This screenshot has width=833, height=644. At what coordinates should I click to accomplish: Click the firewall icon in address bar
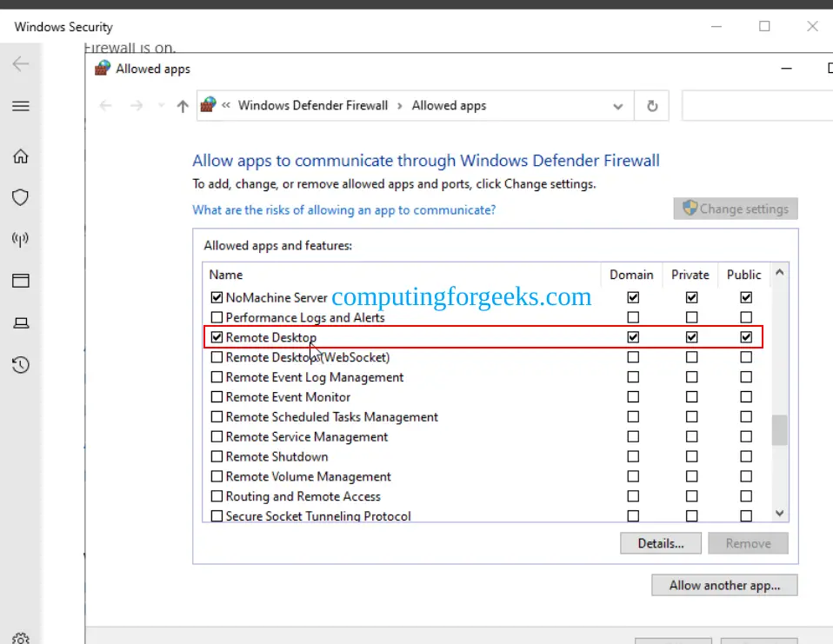209,104
